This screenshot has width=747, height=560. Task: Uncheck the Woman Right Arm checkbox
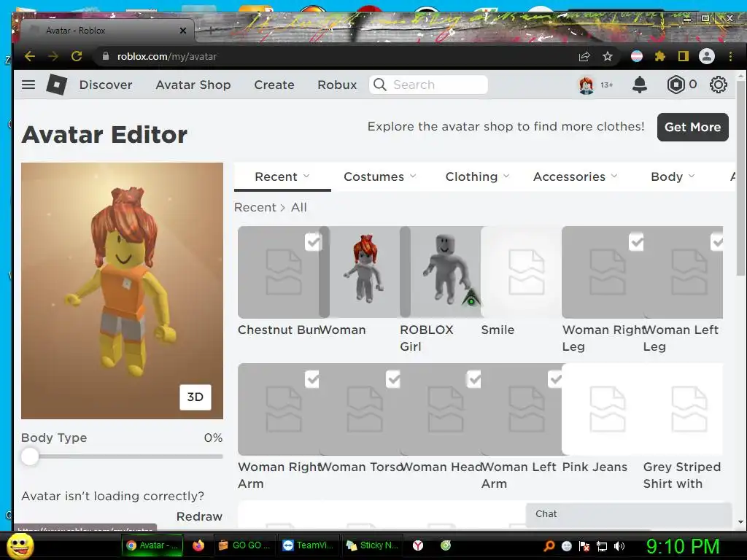pyautogui.click(x=312, y=379)
